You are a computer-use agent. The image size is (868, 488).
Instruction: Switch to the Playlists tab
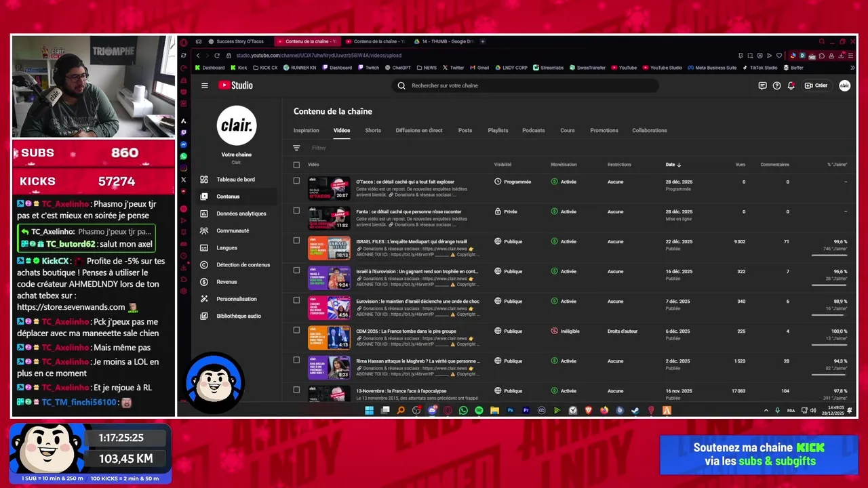coord(498,130)
